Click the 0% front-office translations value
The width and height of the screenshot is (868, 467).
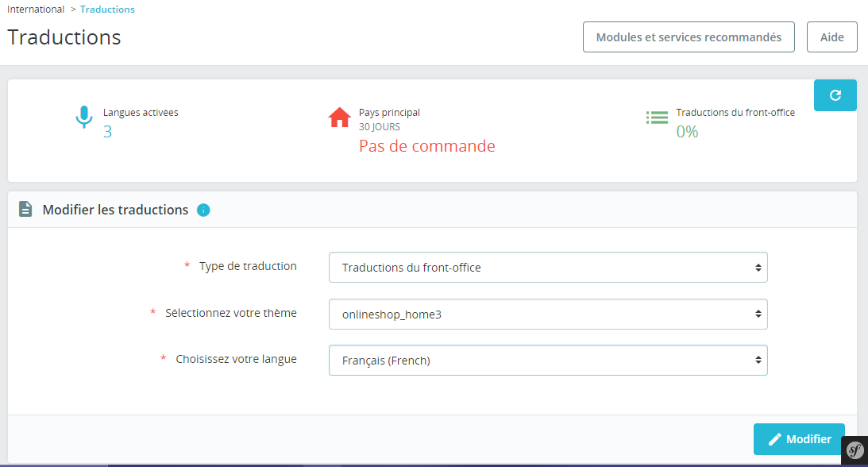[x=687, y=132]
